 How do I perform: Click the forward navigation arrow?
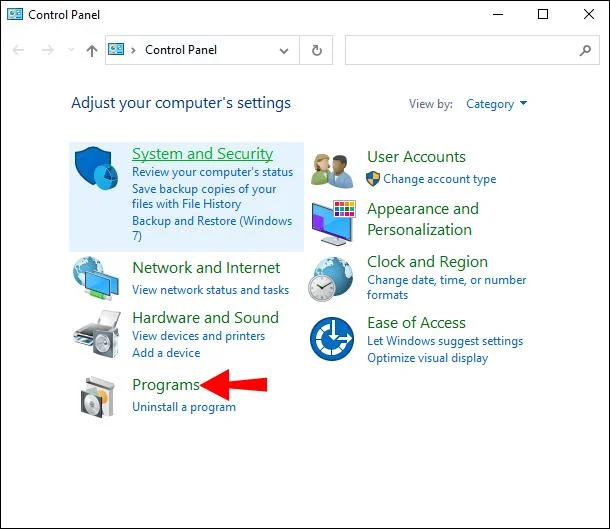(x=47, y=50)
